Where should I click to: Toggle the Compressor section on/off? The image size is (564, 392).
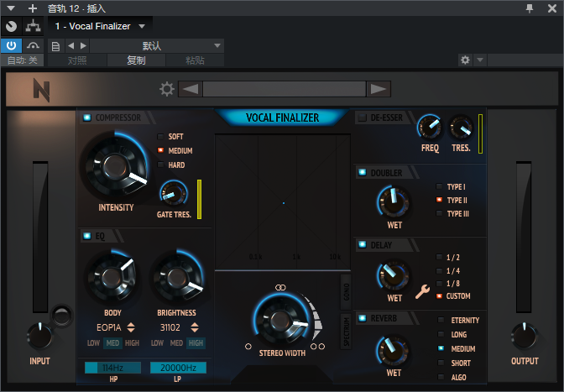87,118
